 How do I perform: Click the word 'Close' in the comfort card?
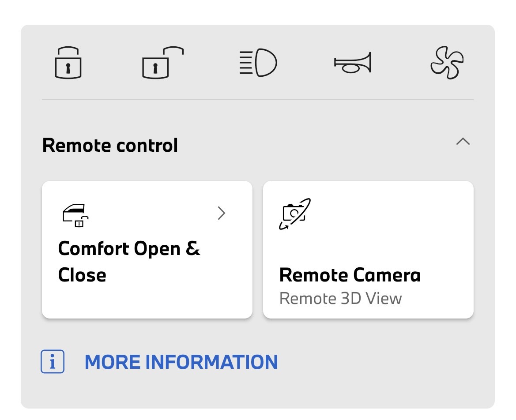82,275
